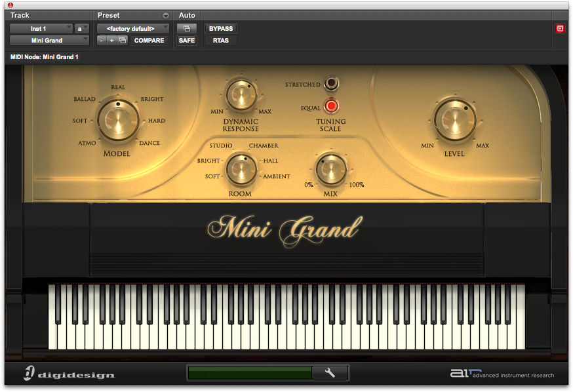This screenshot has height=392, width=573.
Task: Close the plug-in window with red button
Action: click(x=10, y=5)
